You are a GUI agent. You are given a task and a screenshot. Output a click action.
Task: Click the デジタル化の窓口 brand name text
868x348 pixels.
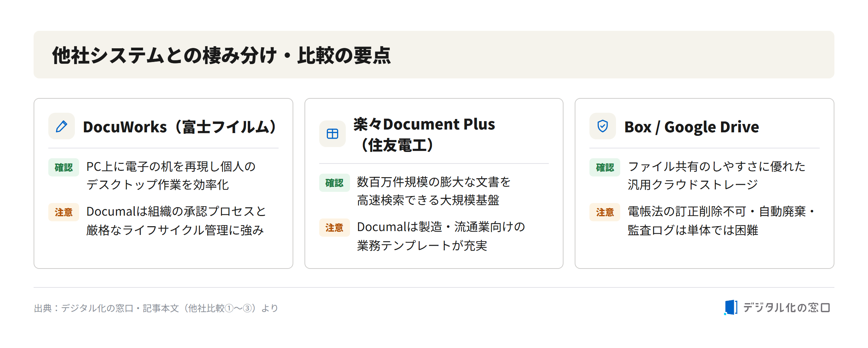786,307
